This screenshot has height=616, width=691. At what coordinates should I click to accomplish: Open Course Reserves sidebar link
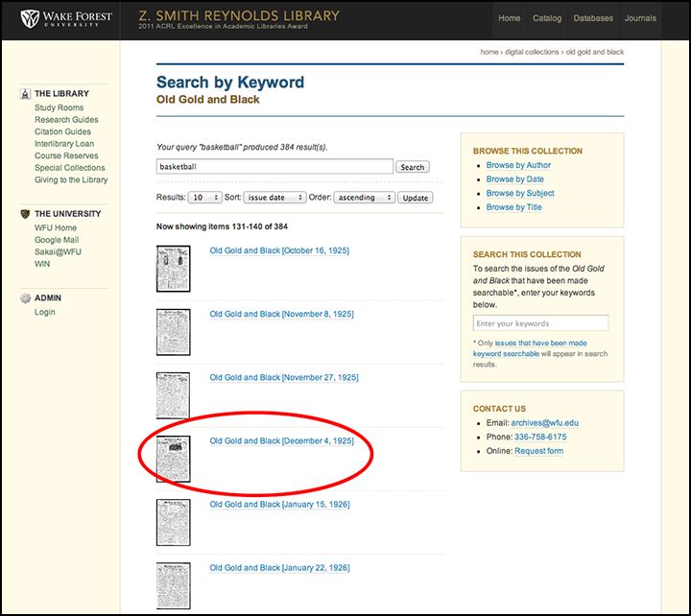pyautogui.click(x=66, y=156)
